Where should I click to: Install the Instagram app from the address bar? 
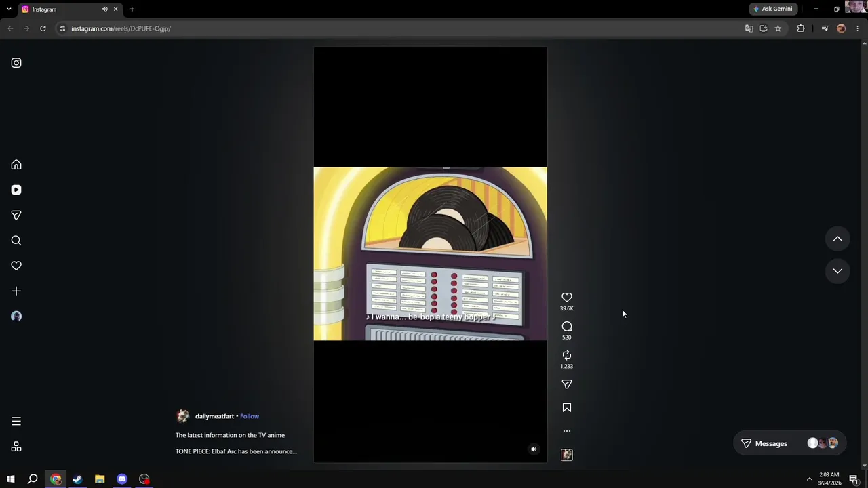[x=763, y=28]
